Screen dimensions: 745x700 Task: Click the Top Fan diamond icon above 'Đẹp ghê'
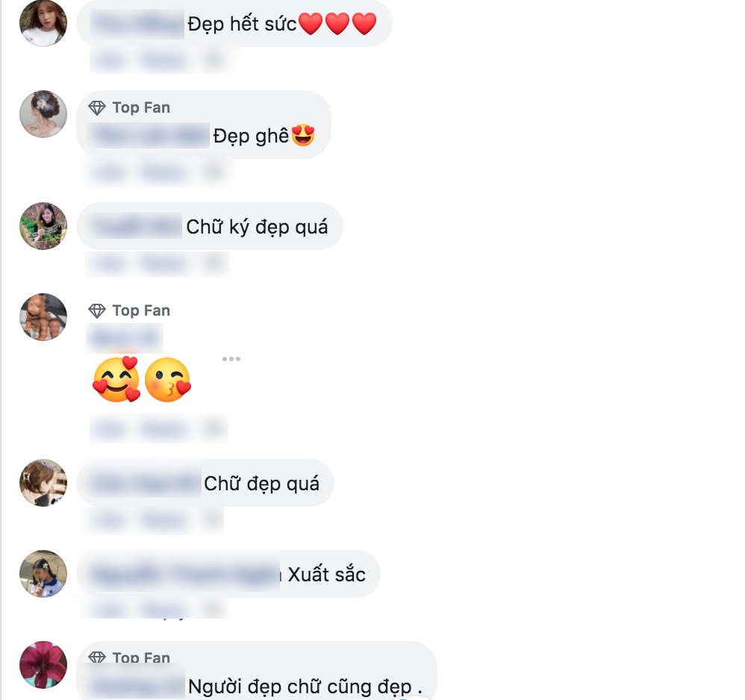(x=97, y=107)
